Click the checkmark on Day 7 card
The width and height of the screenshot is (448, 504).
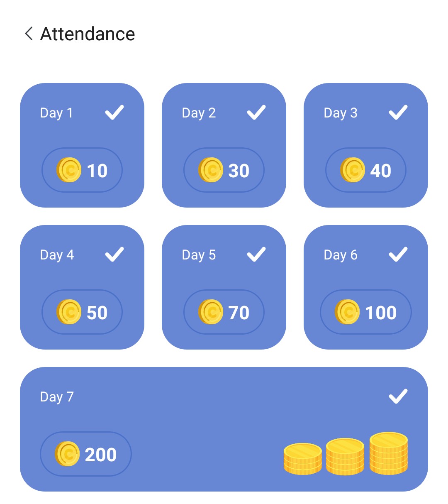click(x=398, y=396)
